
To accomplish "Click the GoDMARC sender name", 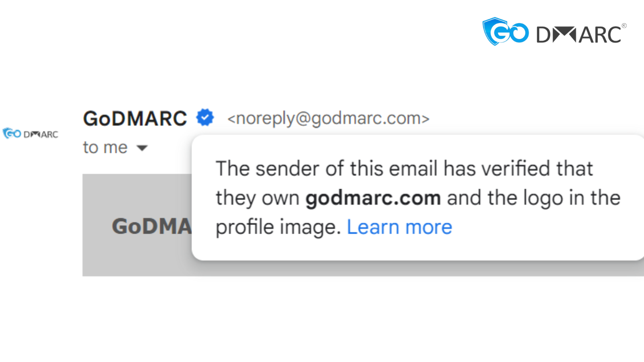I will coord(135,118).
